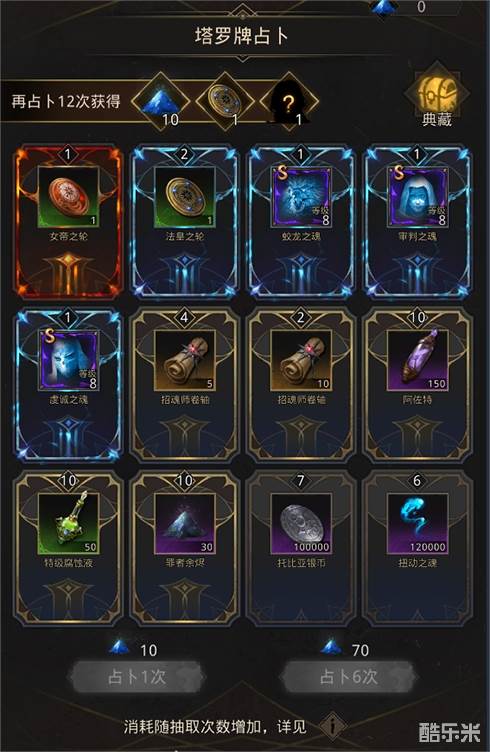The height and width of the screenshot is (752, 490).
Task: Select the 招魂师卷轴 card with 5 scrolls
Action: click(184, 385)
